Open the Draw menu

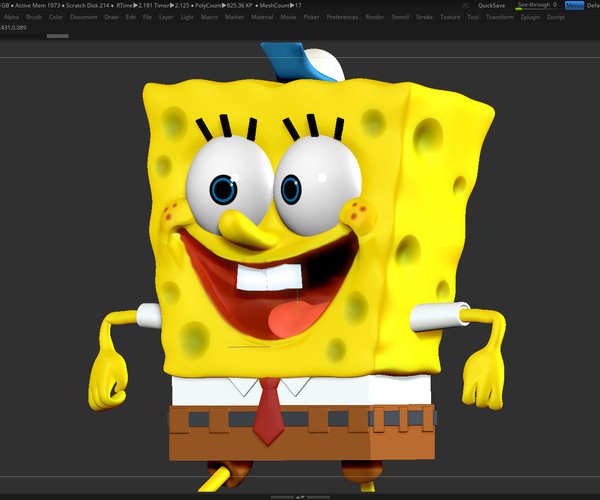coord(112,17)
